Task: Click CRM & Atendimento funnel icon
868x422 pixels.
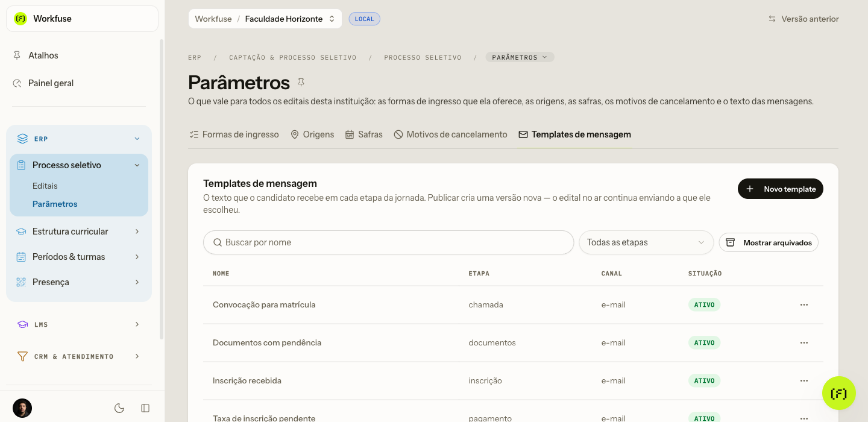Action: pos(22,356)
